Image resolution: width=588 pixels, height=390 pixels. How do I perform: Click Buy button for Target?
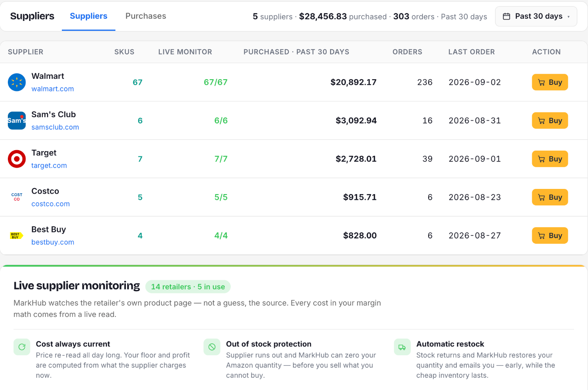click(550, 159)
